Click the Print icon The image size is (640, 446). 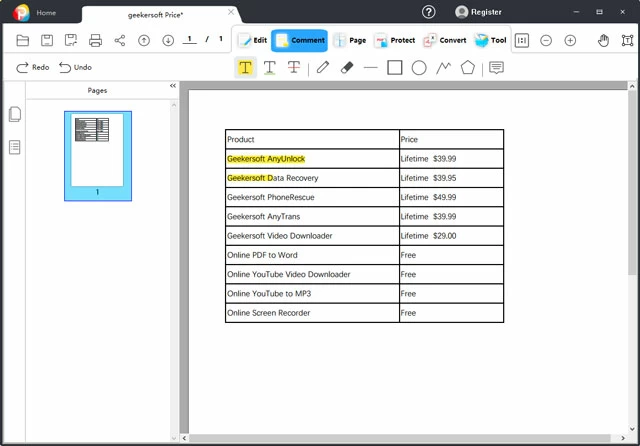click(x=96, y=41)
